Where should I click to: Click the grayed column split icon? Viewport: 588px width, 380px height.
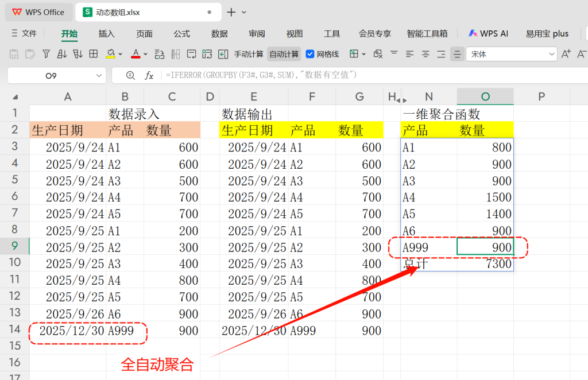coord(176,54)
